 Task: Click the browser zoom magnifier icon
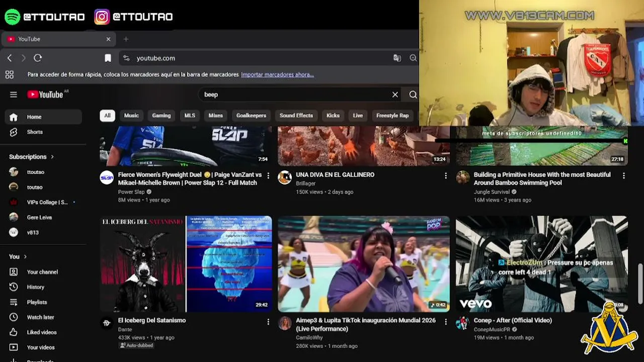(x=413, y=58)
